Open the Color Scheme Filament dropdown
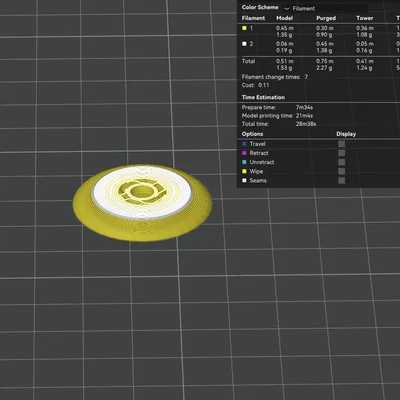This screenshot has width=400, height=400. [x=325, y=8]
